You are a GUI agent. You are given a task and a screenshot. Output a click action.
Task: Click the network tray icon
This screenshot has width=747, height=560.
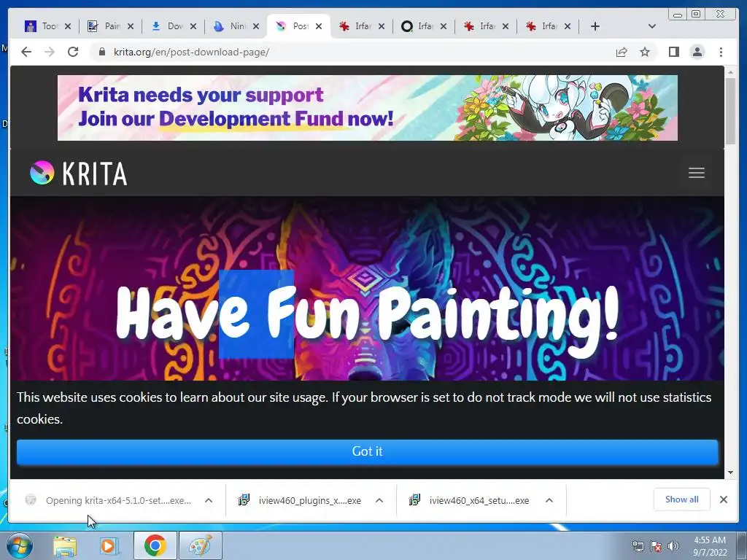(x=638, y=546)
